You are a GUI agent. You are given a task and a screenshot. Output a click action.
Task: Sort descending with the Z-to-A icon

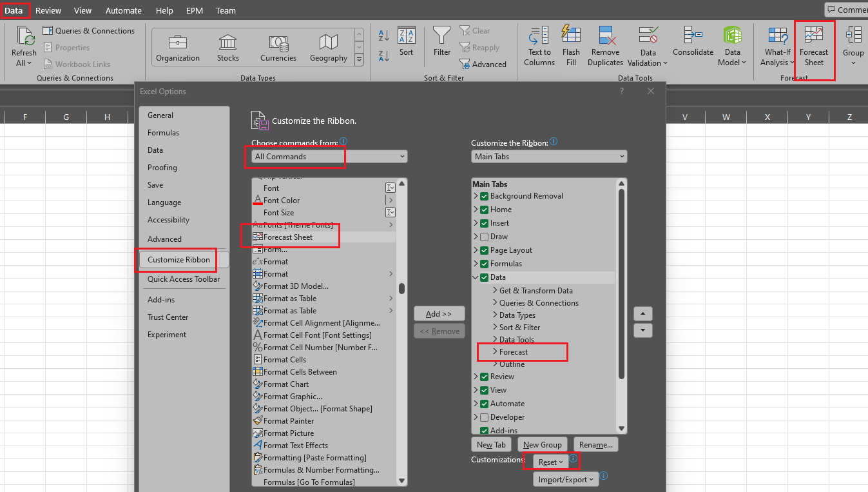coord(384,56)
